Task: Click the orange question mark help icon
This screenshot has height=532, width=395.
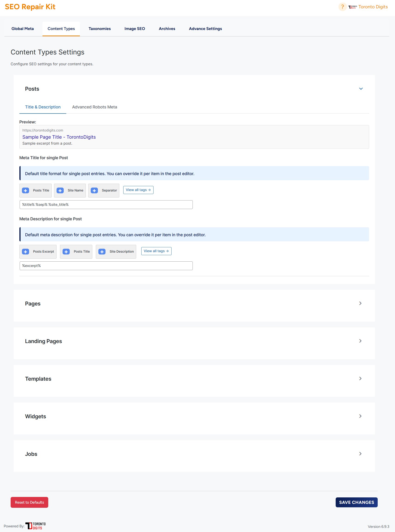Action: (342, 7)
